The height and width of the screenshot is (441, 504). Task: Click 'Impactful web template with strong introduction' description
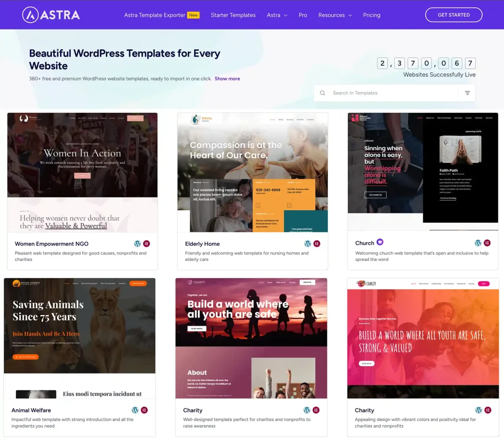72,423
